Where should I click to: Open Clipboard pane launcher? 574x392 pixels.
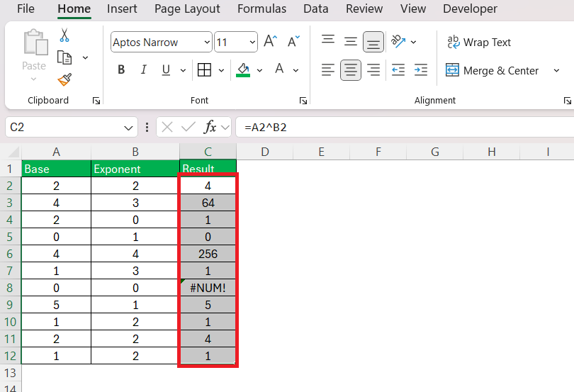pyautogui.click(x=96, y=101)
